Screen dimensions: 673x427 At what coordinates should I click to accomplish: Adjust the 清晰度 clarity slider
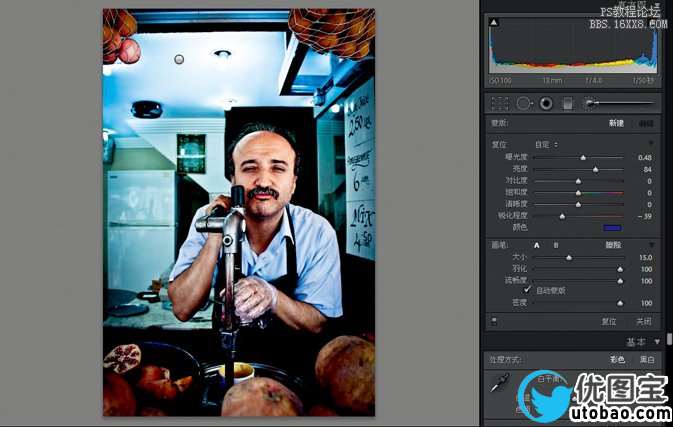point(578,205)
